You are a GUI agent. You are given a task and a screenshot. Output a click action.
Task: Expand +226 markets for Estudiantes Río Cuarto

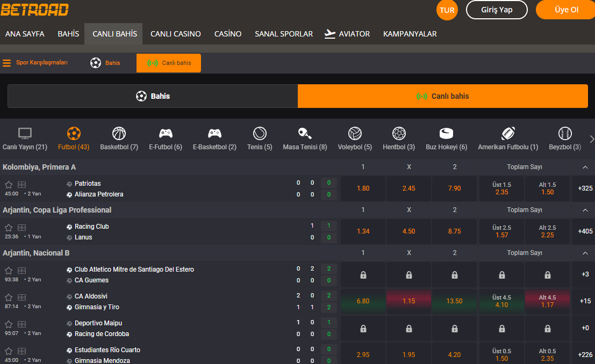point(585,354)
